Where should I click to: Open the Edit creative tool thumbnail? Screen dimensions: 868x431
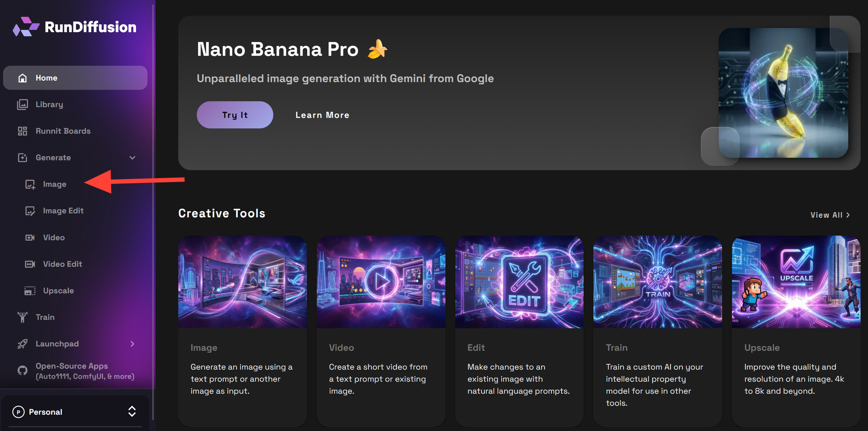[x=519, y=282]
